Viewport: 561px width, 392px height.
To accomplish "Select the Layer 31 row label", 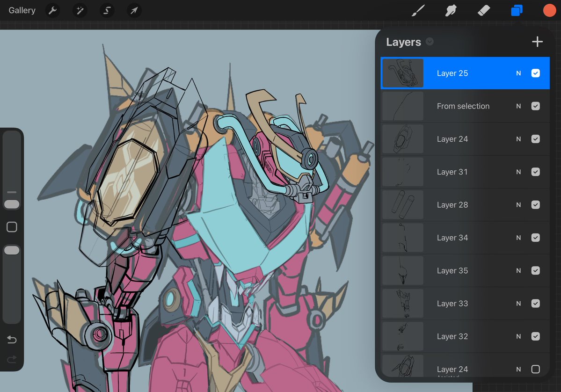I will click(452, 172).
